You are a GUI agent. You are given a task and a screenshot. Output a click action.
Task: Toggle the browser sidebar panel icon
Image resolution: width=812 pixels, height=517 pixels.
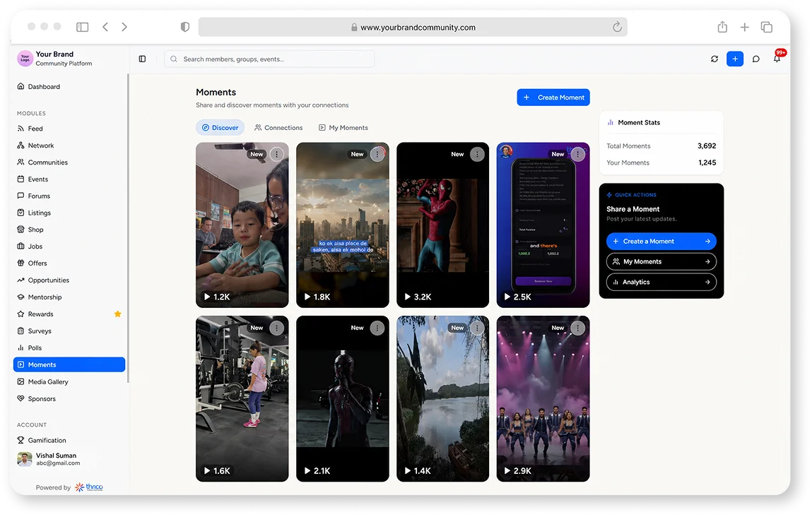[x=83, y=27]
